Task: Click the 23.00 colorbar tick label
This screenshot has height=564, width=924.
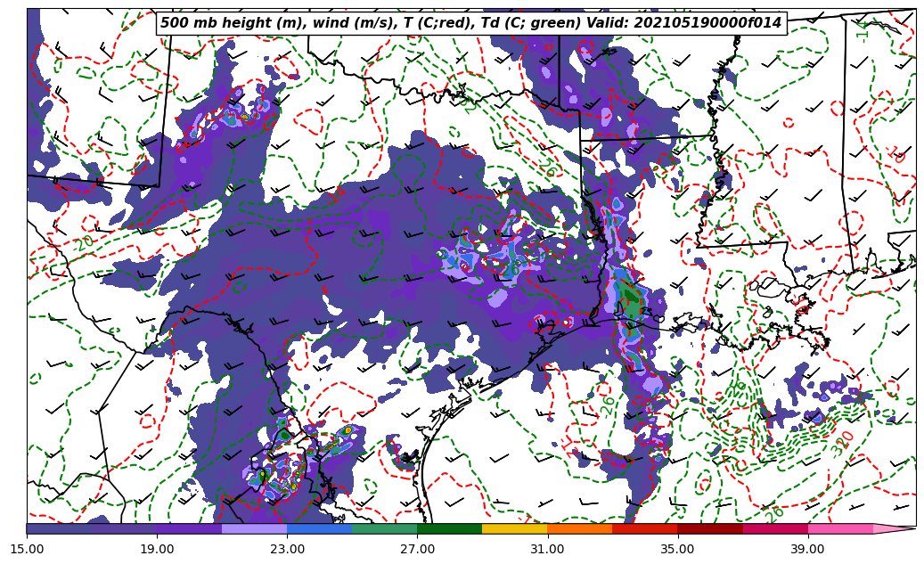Action: click(x=287, y=549)
